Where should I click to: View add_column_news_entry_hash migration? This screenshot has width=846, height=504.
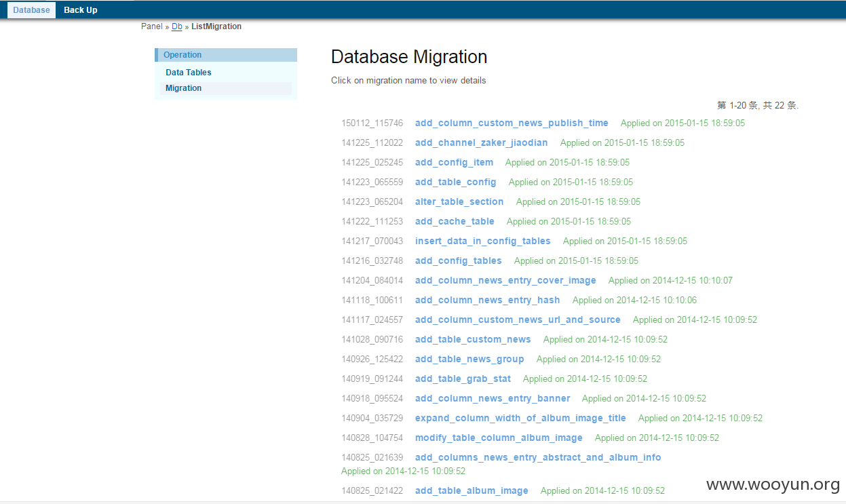coord(488,300)
